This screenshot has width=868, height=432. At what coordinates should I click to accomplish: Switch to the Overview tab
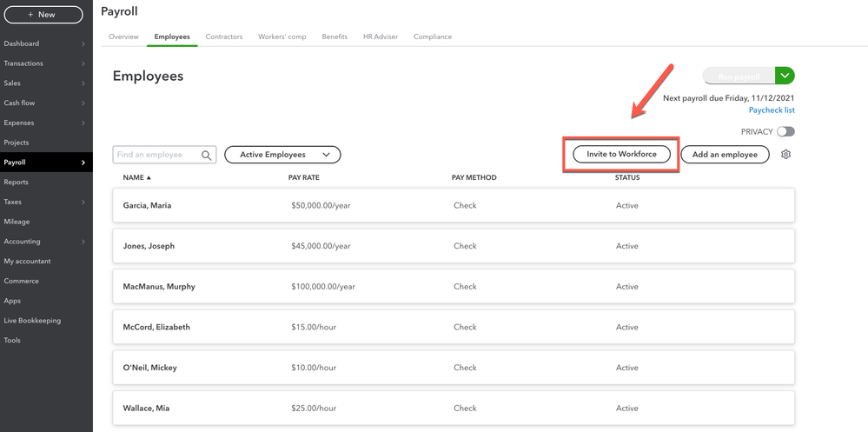coord(123,37)
